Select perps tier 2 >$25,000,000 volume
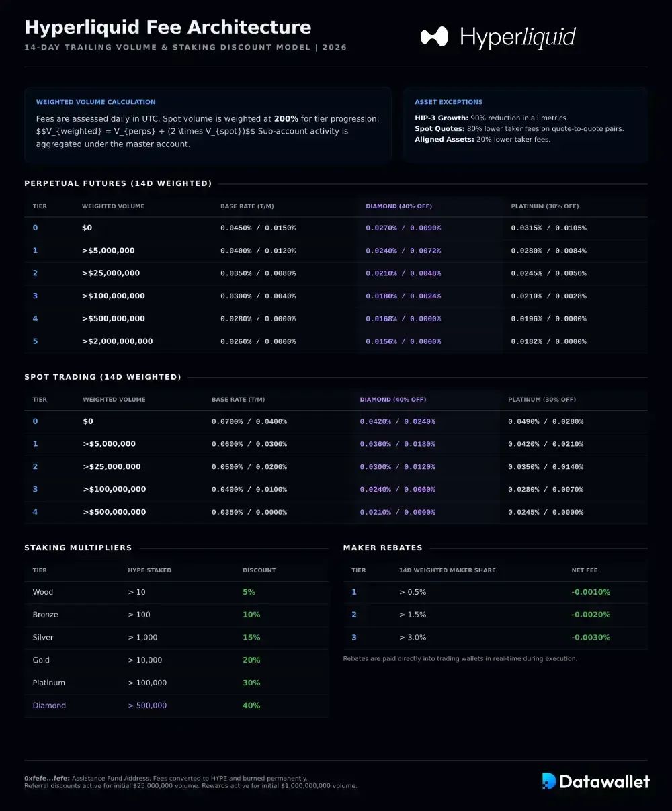The height and width of the screenshot is (811, 672). coord(111,273)
